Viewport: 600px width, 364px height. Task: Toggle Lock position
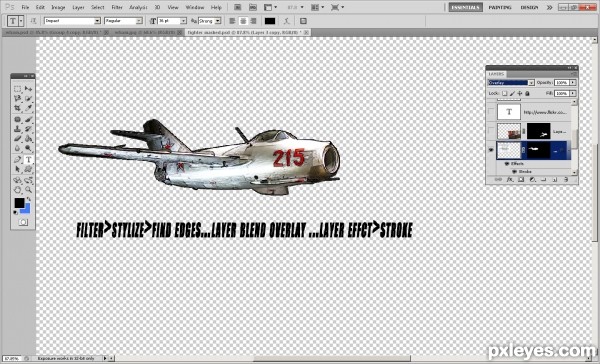pyautogui.click(x=520, y=93)
